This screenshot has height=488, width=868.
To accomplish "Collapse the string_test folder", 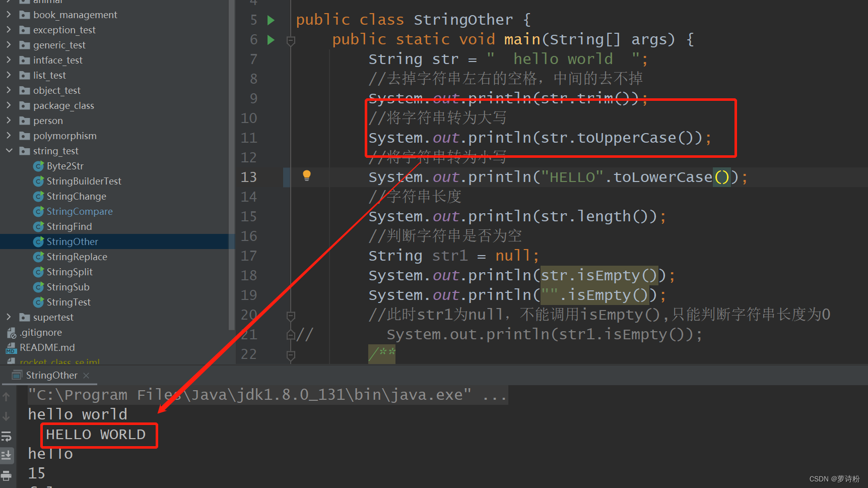I will [x=9, y=151].
